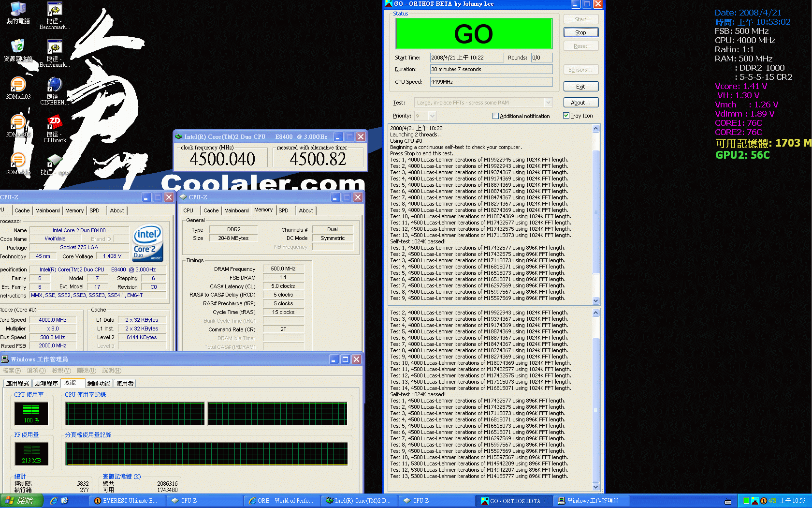This screenshot has width=812, height=508.
Task: Launch Internet Explorer from the quick launch bar
Action: click(54, 501)
